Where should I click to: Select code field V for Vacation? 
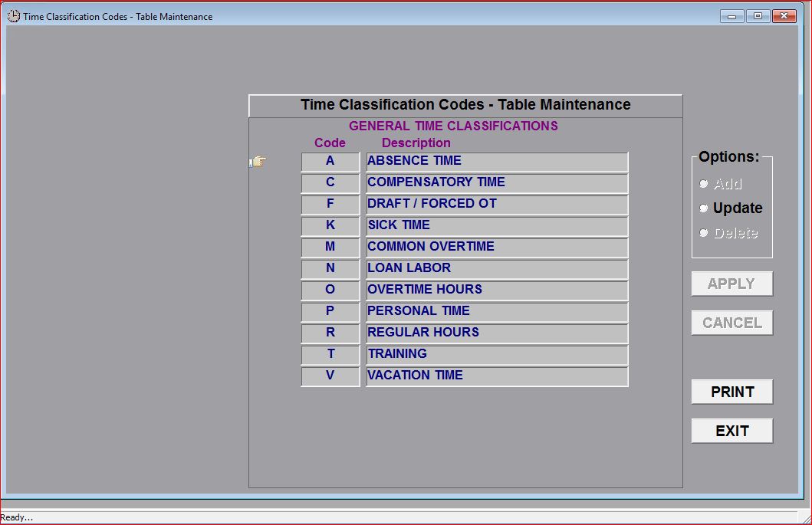tap(330, 376)
